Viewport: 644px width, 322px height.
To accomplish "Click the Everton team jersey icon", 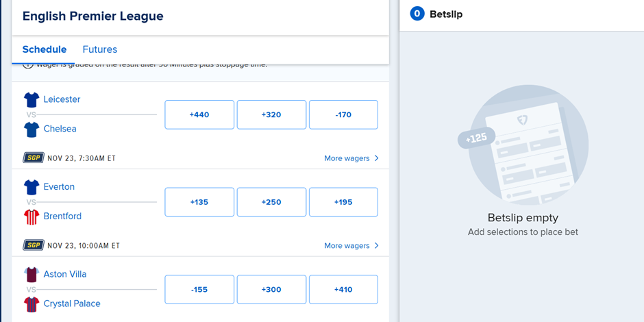I will pyautogui.click(x=32, y=187).
